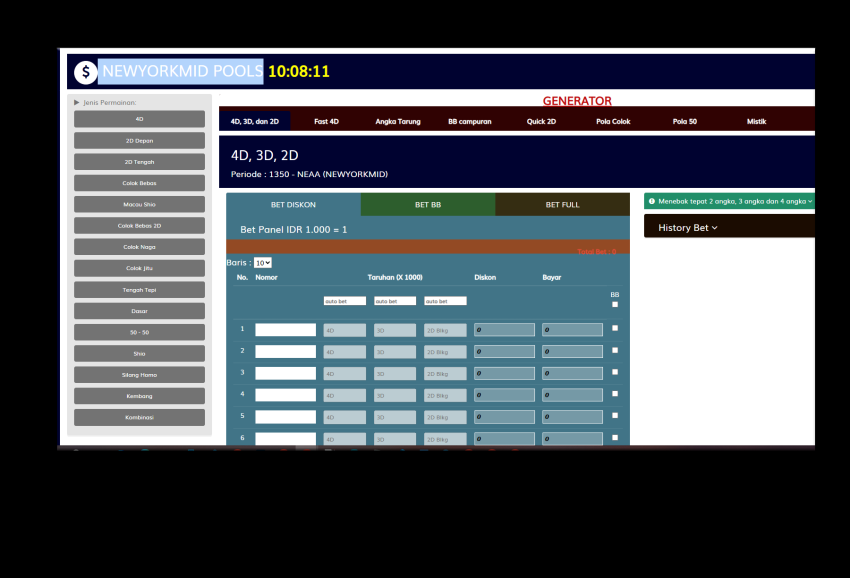The height and width of the screenshot is (578, 850).
Task: Tick the BB header checkbox
Action: point(615,304)
